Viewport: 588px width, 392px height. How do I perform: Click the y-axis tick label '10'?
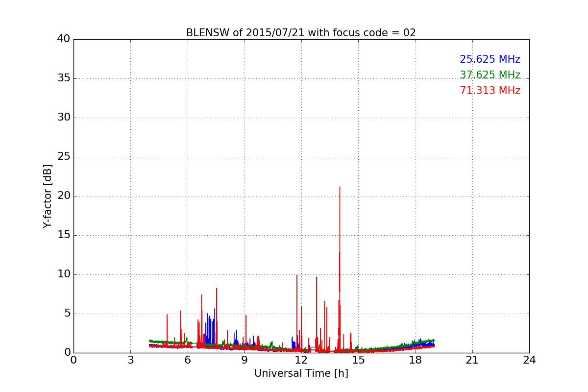64,274
